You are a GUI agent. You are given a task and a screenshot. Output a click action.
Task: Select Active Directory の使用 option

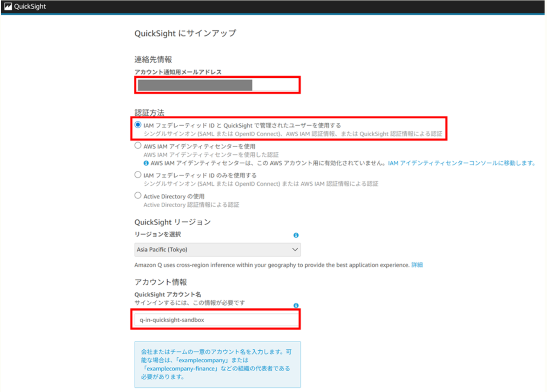pyautogui.click(x=138, y=196)
